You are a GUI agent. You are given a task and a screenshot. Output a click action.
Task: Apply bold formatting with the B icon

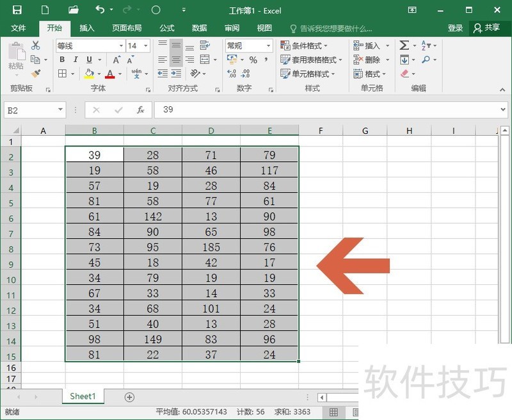coord(62,59)
